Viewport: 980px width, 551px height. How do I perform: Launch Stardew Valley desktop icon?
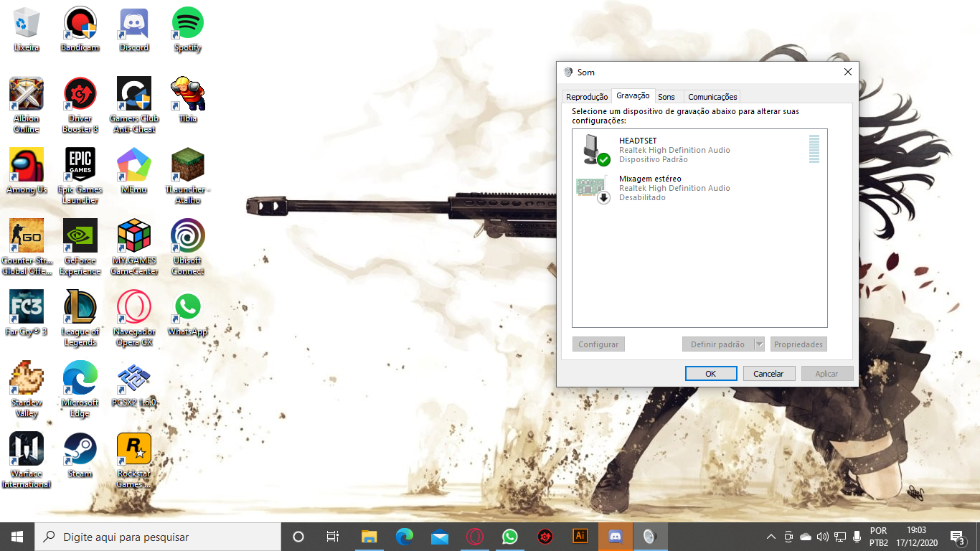(x=27, y=389)
